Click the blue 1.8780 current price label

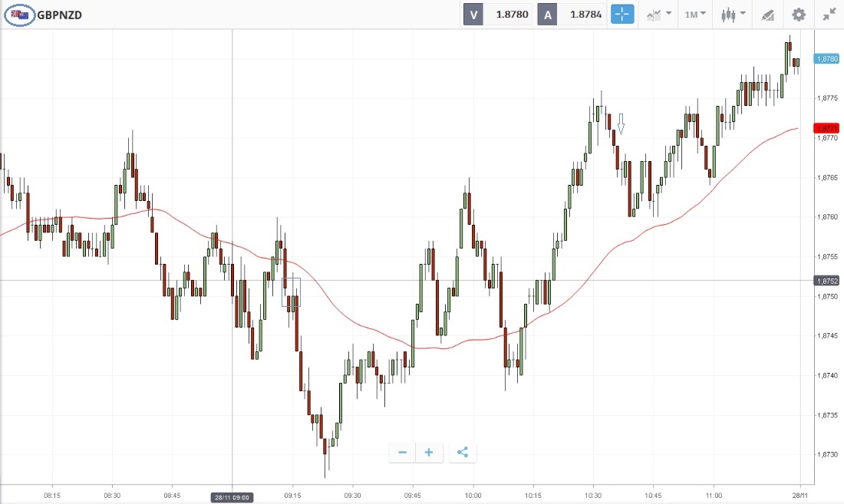(827, 58)
